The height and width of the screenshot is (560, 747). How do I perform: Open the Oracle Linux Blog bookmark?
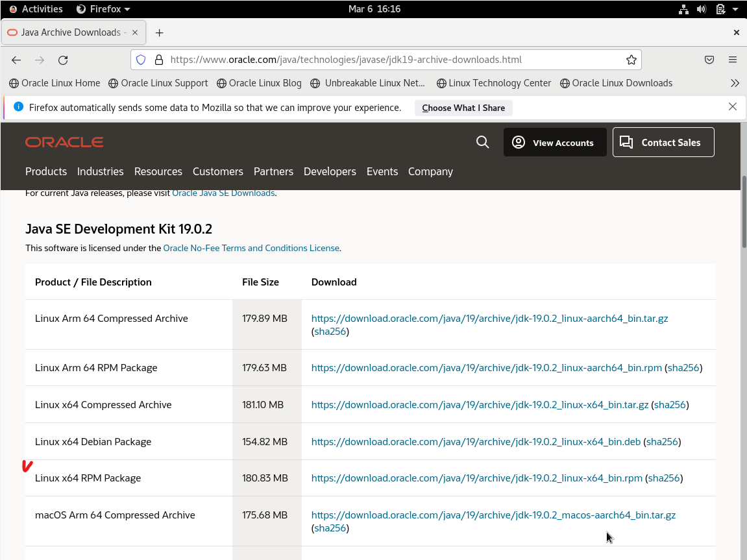pyautogui.click(x=259, y=83)
